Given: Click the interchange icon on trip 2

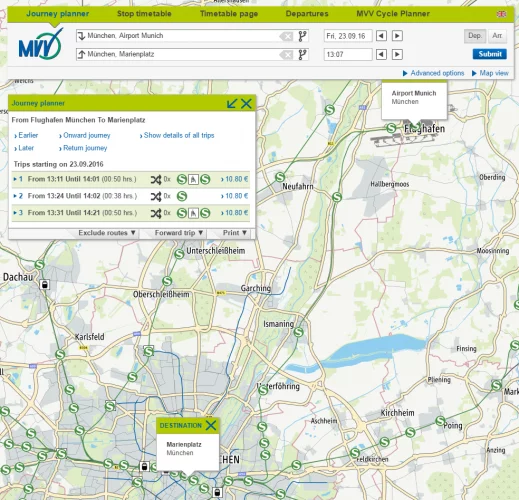Looking at the screenshot, I should pos(156,196).
